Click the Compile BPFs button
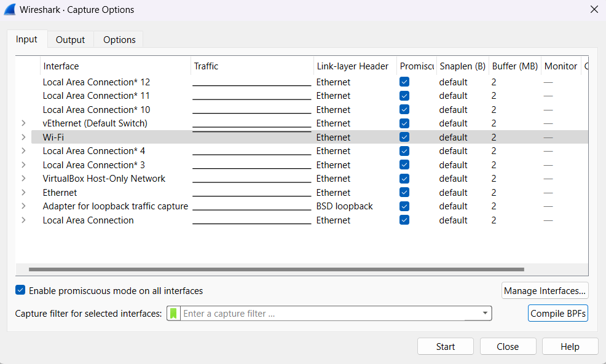Viewport: 606px width, 364px height. [557, 313]
